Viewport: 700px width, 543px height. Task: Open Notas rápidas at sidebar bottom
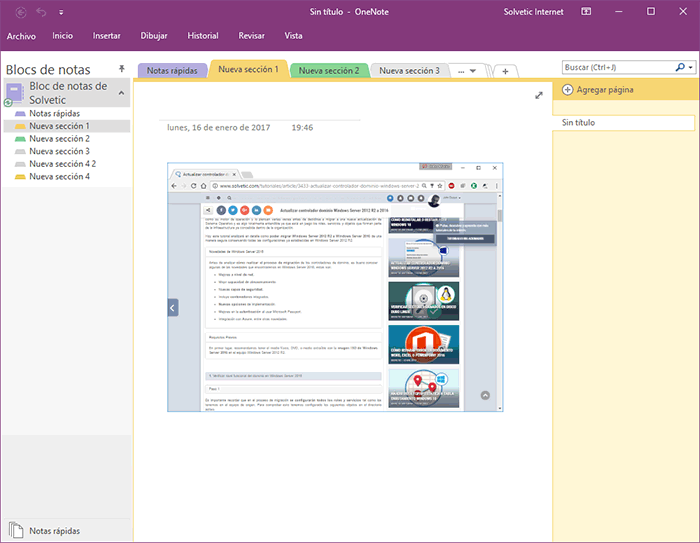(x=54, y=531)
